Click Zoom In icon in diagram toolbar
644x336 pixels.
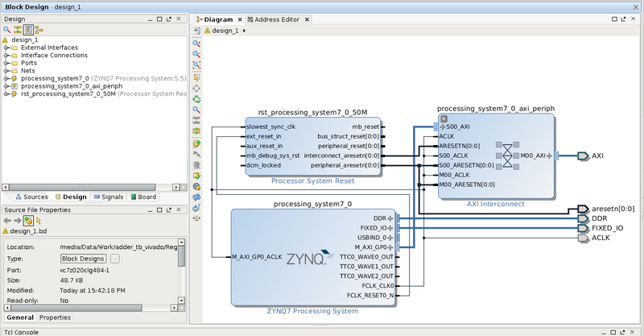[x=196, y=44]
